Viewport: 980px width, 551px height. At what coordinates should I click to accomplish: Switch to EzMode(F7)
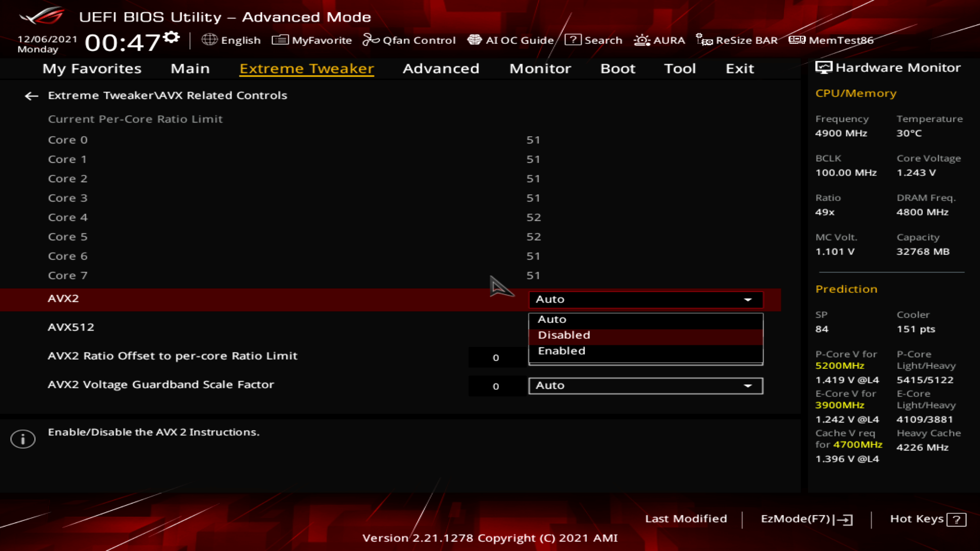806,519
